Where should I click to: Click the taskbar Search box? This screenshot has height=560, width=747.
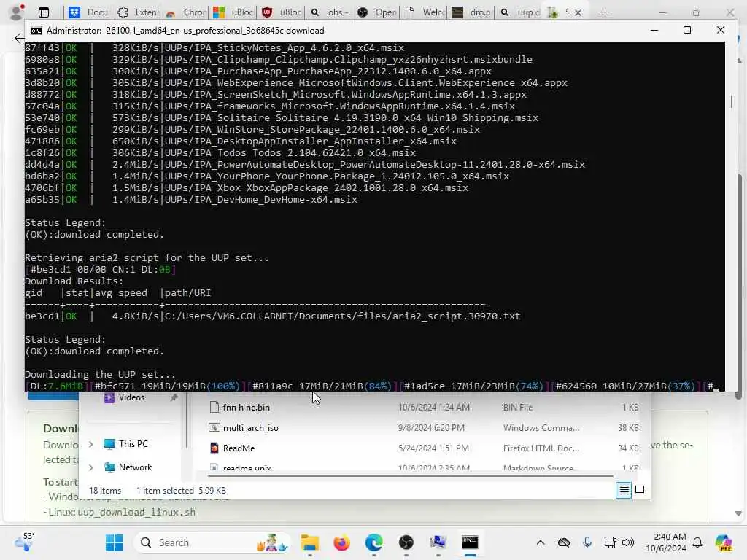pyautogui.click(x=214, y=542)
